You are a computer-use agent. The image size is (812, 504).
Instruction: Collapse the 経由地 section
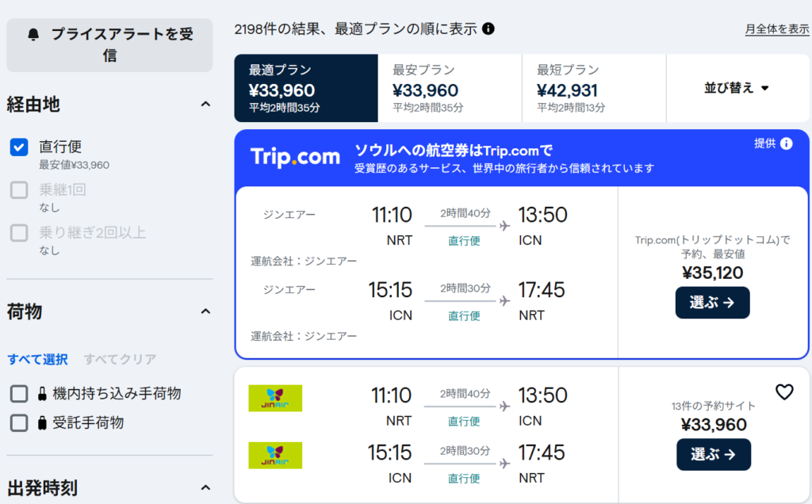tap(205, 105)
